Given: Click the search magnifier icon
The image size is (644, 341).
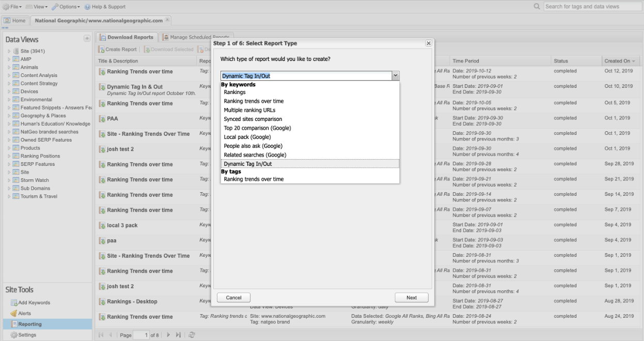Looking at the screenshot, I should 537,6.
